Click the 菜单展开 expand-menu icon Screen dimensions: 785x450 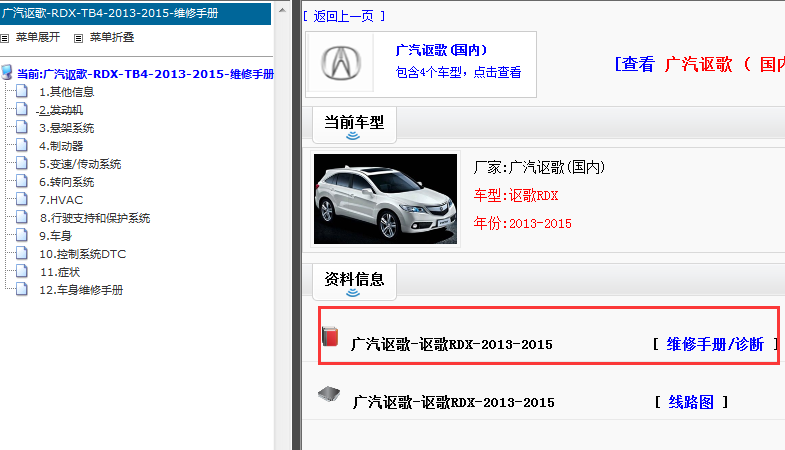pos(5,38)
